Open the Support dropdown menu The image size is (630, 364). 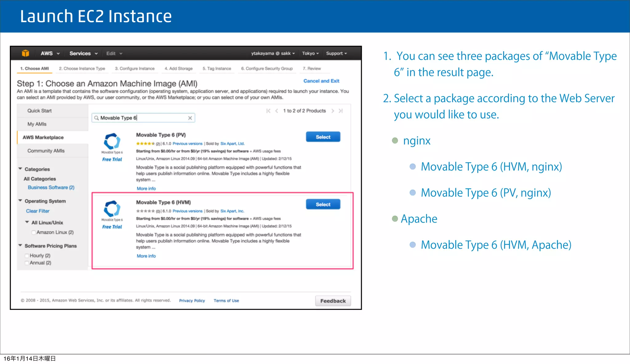click(x=337, y=53)
